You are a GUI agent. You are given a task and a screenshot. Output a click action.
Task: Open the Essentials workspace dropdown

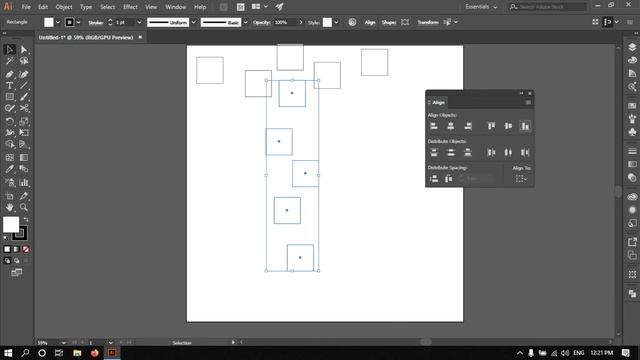481,7
